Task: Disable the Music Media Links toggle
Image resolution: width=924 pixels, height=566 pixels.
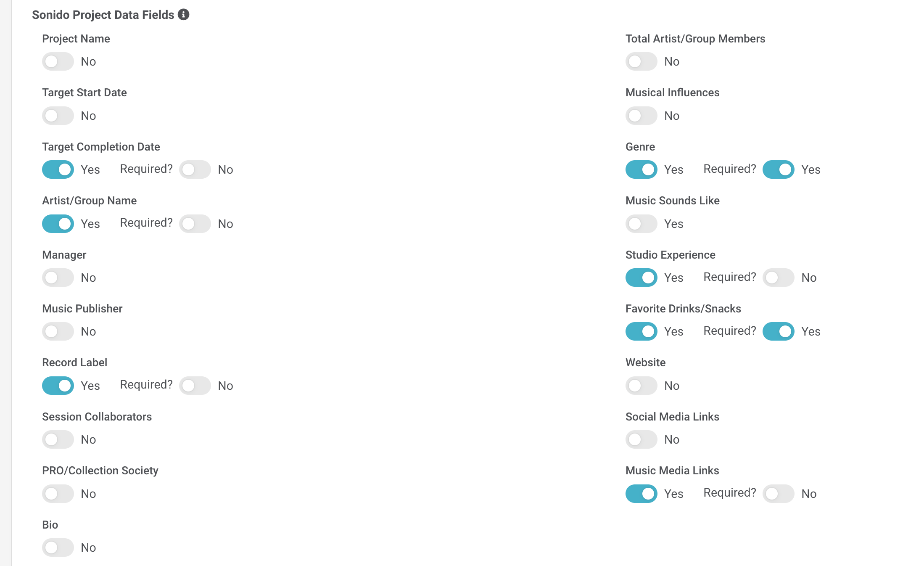Action: pyautogui.click(x=642, y=494)
